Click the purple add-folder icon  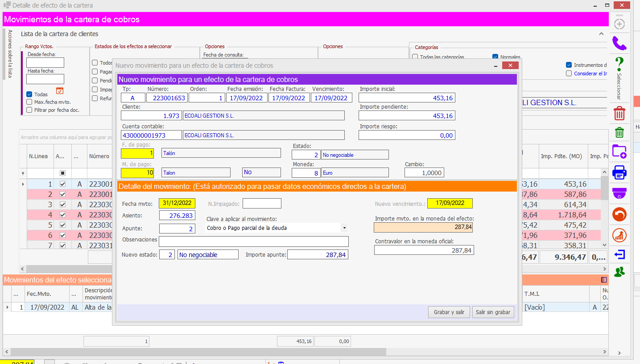(619, 151)
